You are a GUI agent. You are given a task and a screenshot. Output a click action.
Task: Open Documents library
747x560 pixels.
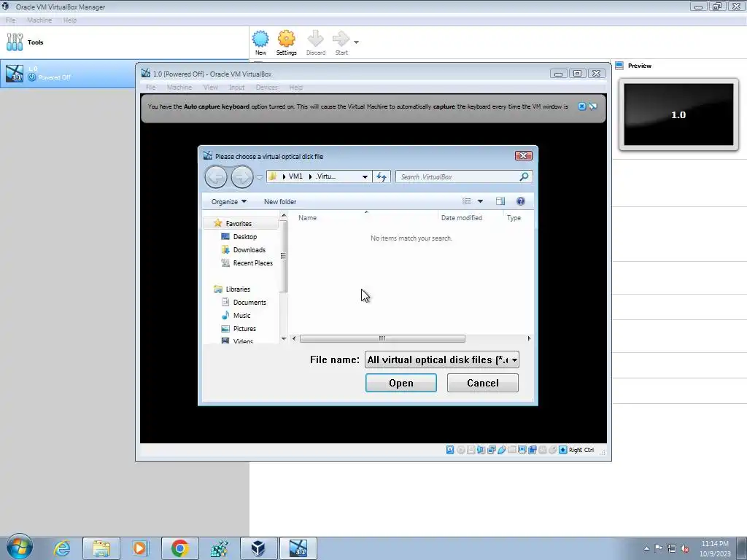tap(249, 303)
